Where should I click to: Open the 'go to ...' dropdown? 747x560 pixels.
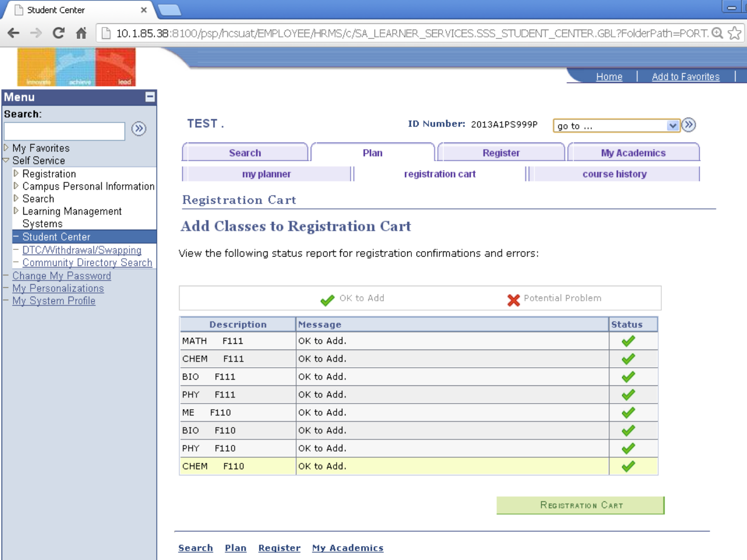pos(616,125)
